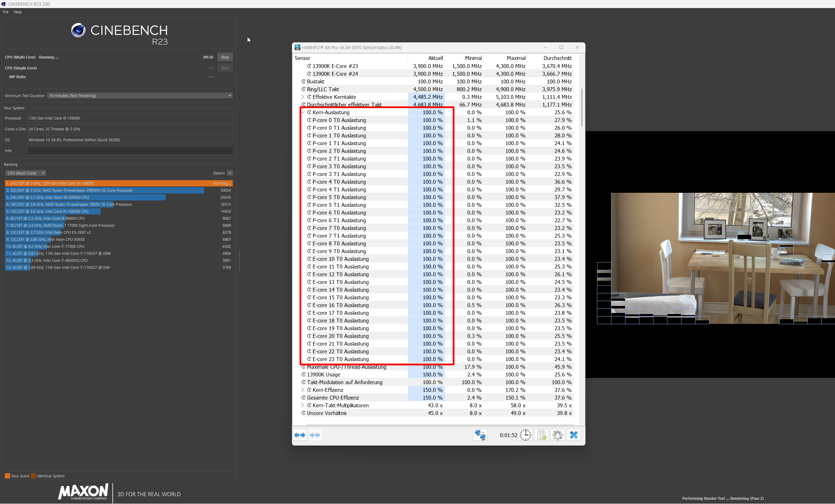Open the Help menu in Cinebench
This screenshot has height=504, width=835.
[x=18, y=12]
